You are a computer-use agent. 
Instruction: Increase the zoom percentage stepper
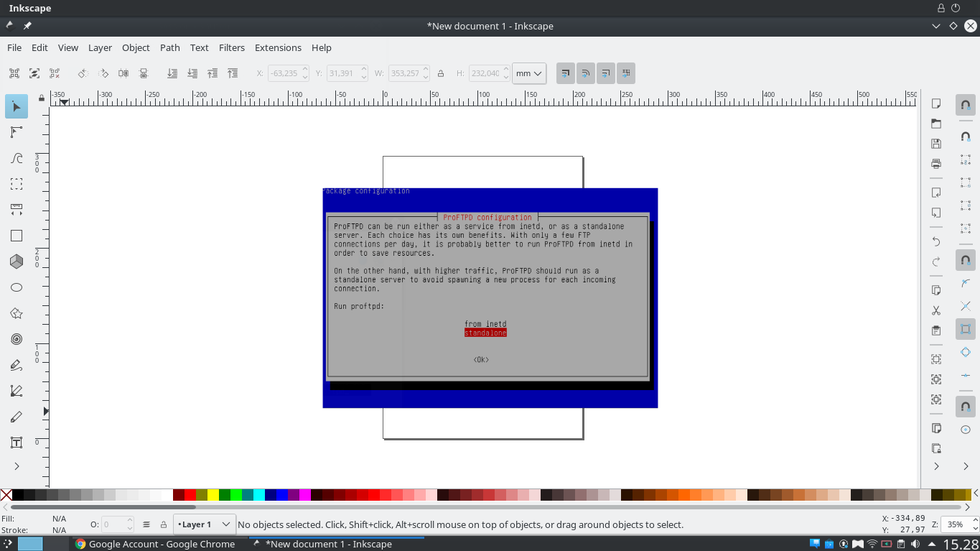[x=974, y=520]
